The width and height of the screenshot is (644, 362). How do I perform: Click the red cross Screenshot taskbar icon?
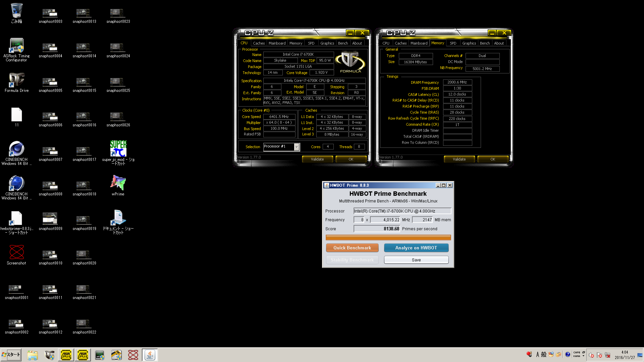[133, 355]
